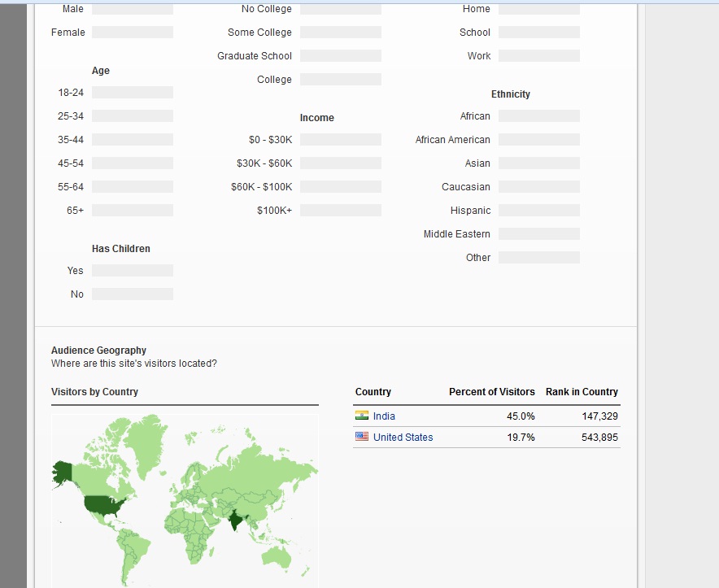Click the Country column header
Image resolution: width=719 pixels, height=588 pixels.
[x=373, y=392]
